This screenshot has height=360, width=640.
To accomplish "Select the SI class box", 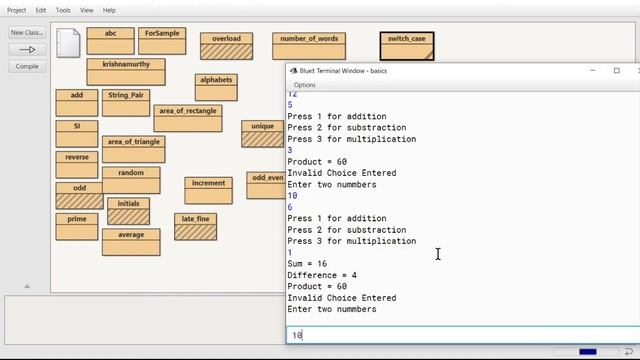I will point(77,134).
